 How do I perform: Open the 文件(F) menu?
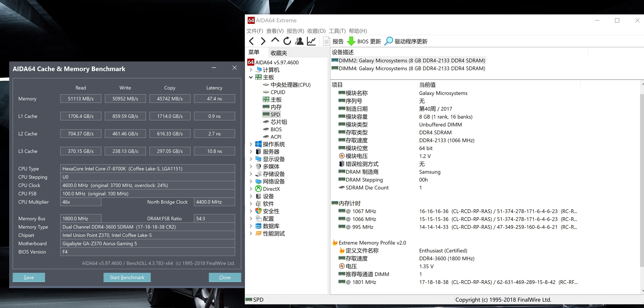(254, 31)
